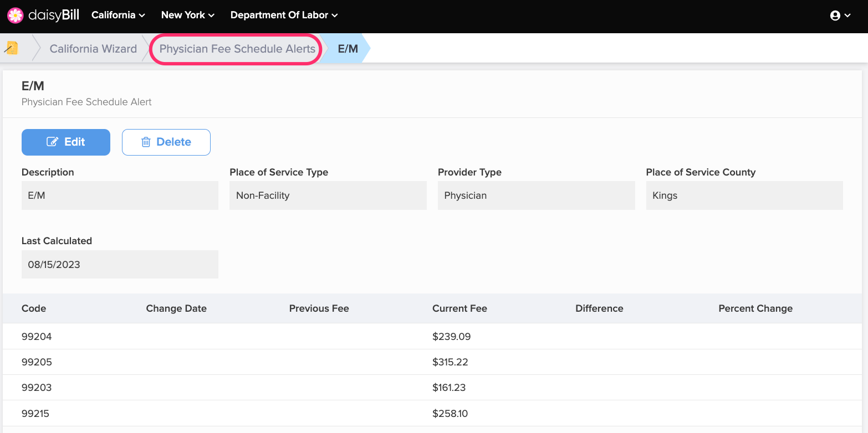This screenshot has height=433, width=868.
Task: Click the Code column header
Action: [x=34, y=308]
